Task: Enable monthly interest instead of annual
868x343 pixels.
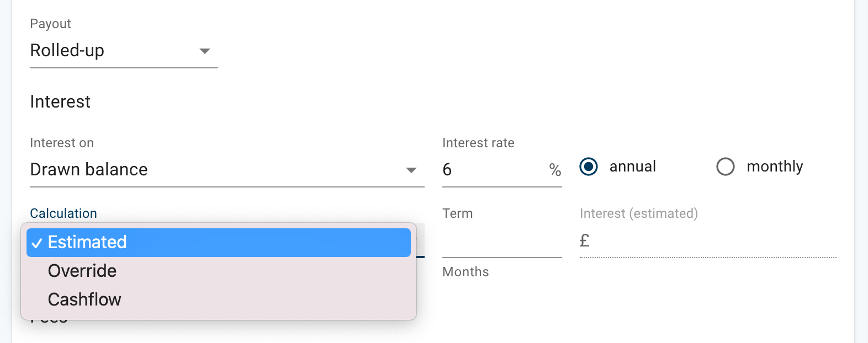Action: click(725, 167)
